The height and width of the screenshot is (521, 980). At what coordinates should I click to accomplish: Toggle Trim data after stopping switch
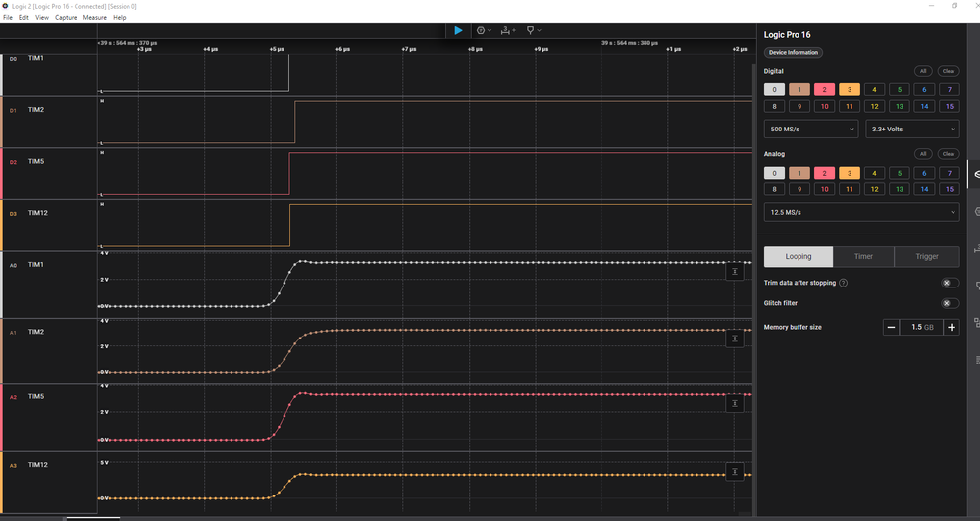pos(950,283)
